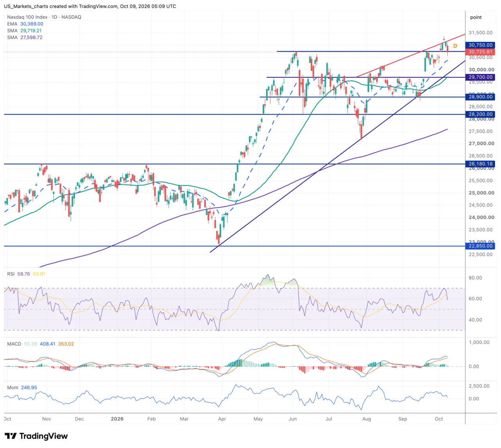
Task: Click the 30,750.00 price level tag
Action: (480, 45)
